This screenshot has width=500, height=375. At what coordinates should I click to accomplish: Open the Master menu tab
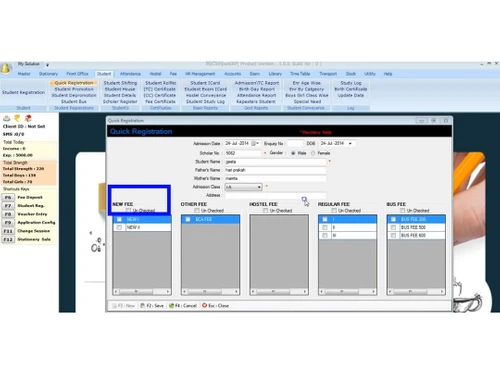tap(24, 74)
